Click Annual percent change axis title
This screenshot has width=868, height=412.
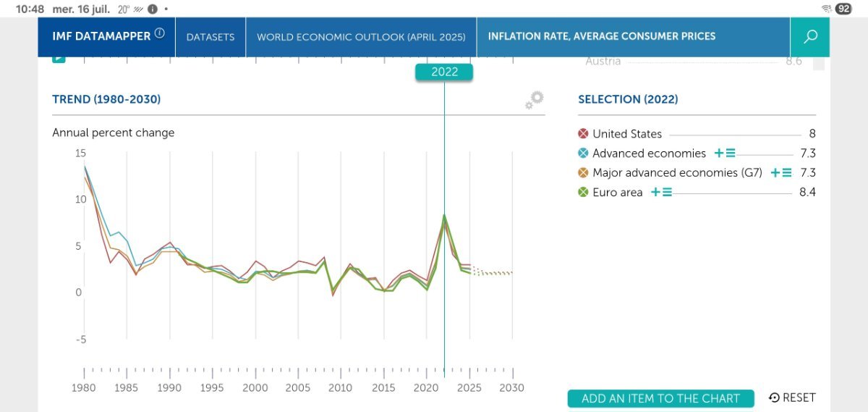tap(114, 133)
